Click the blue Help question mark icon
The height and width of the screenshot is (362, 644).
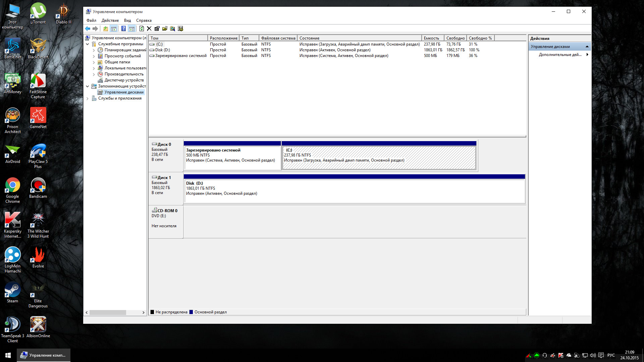pos(123,29)
